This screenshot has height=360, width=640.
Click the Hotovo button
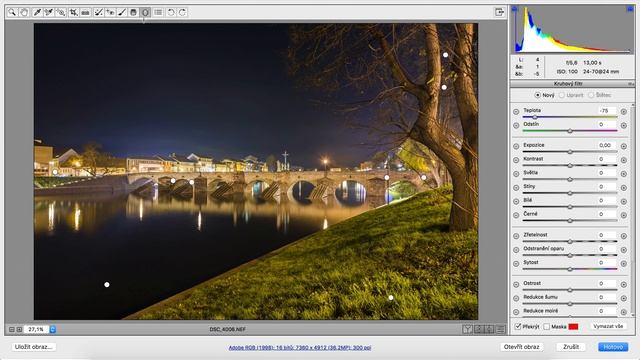pos(613,347)
